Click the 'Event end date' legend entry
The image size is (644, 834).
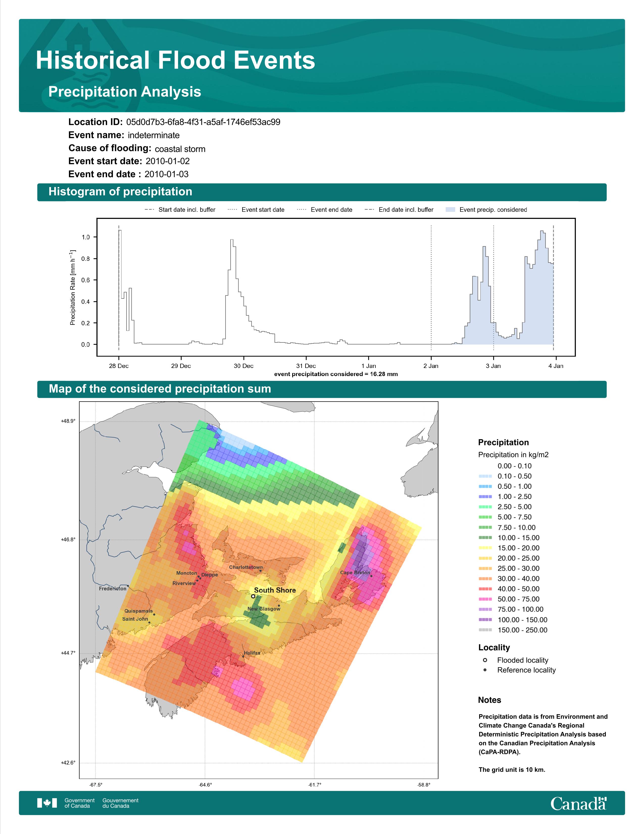tap(325, 210)
